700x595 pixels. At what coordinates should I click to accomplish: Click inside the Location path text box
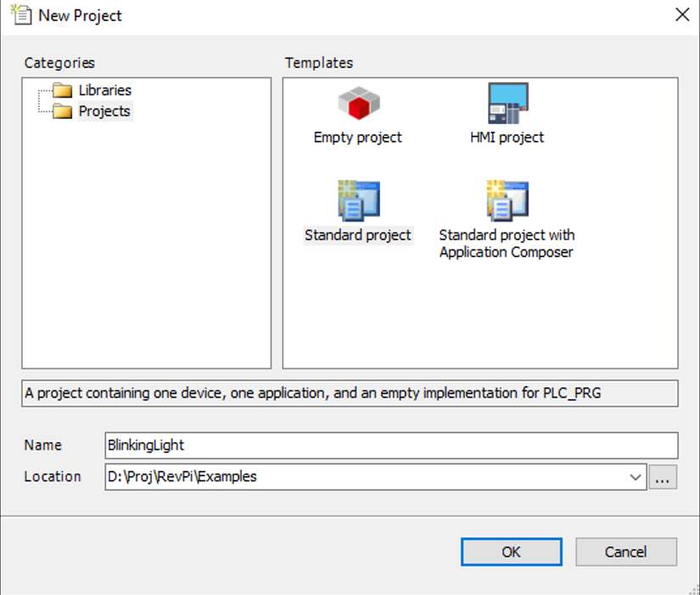point(365,477)
